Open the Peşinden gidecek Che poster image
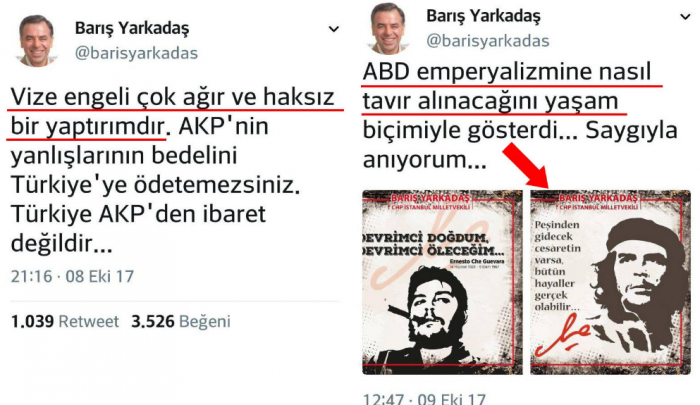 click(610, 282)
